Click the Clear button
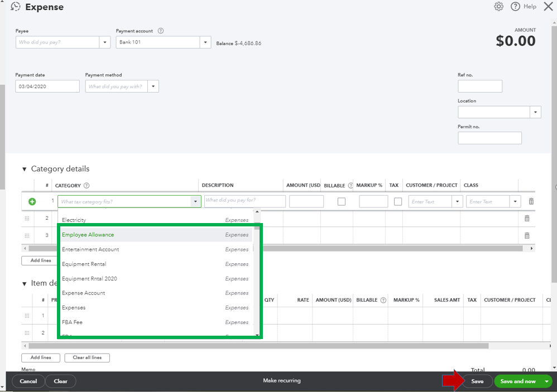Screen dimensions: 557x392 click(60, 381)
